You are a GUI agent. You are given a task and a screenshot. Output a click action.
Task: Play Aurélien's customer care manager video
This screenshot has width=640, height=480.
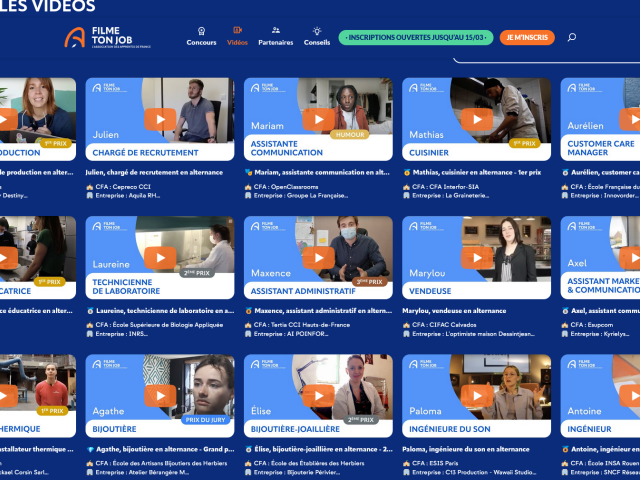point(630,119)
